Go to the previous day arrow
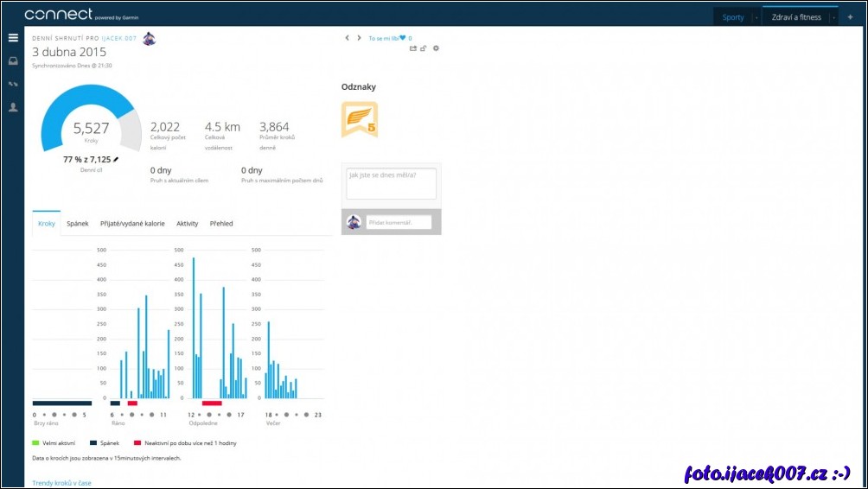The height and width of the screenshot is (489, 868). click(348, 38)
